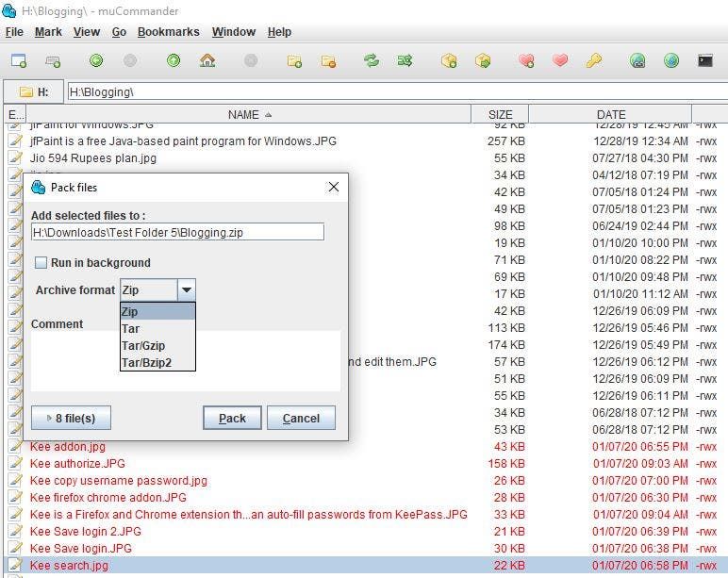Sort by the NAME column header
The image size is (728, 578).
click(248, 114)
